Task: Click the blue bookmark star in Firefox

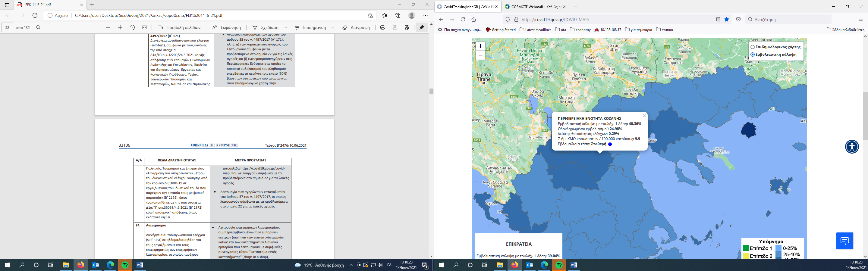Action: 726,20
